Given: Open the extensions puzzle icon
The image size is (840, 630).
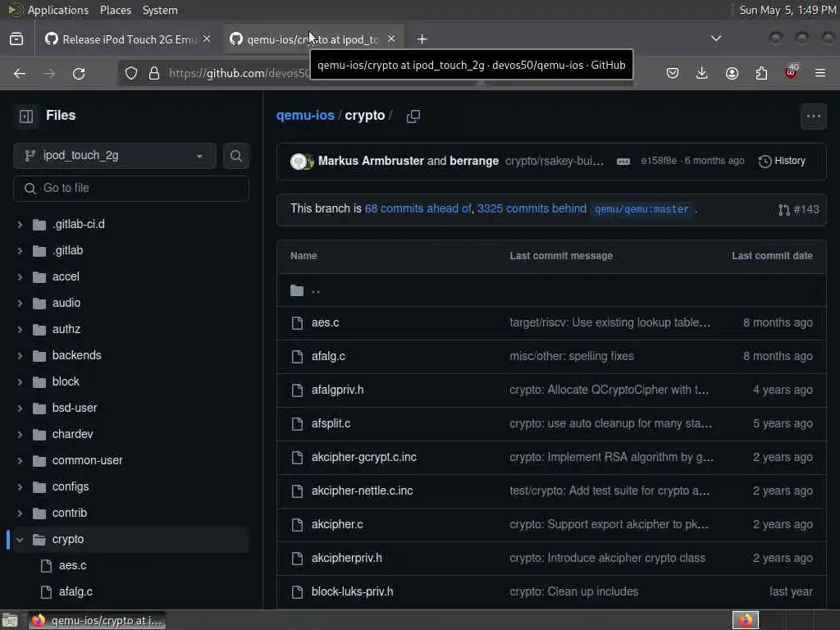Looking at the screenshot, I should [761, 73].
